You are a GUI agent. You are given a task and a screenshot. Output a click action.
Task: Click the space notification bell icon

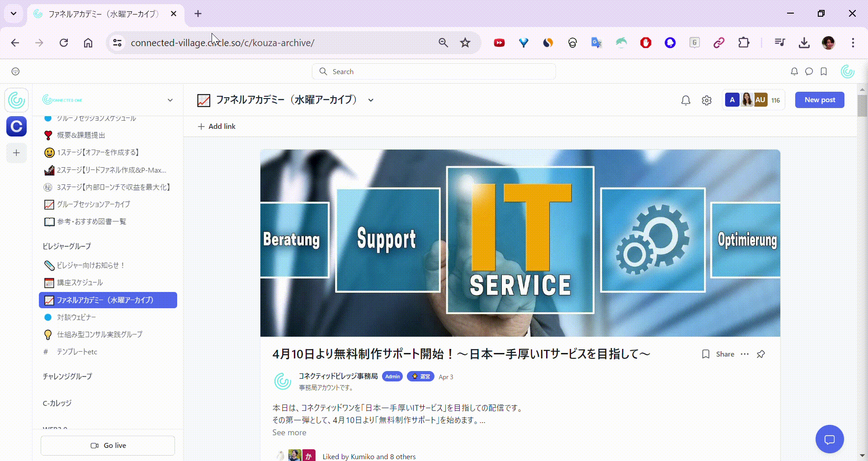(x=685, y=100)
